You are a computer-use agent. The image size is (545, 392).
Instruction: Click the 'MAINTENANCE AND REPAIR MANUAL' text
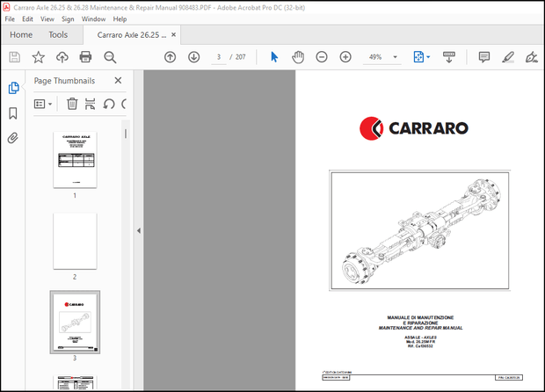pyautogui.click(x=420, y=328)
